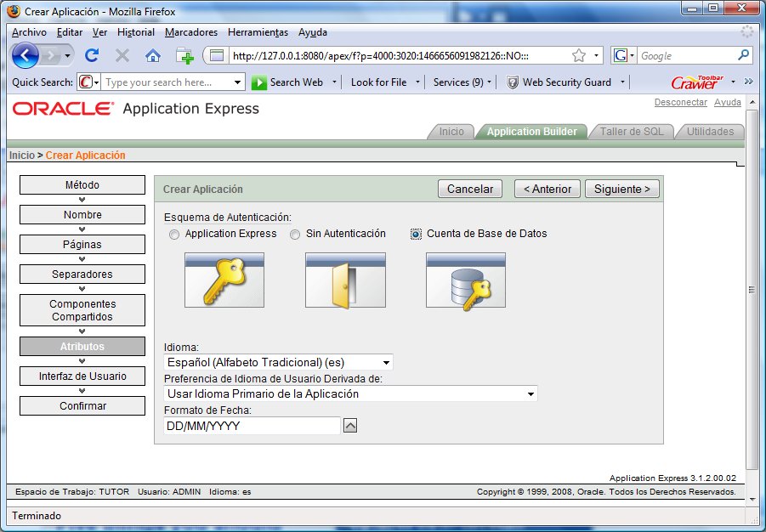
Task: Click the < Anterior button
Action: click(x=548, y=189)
